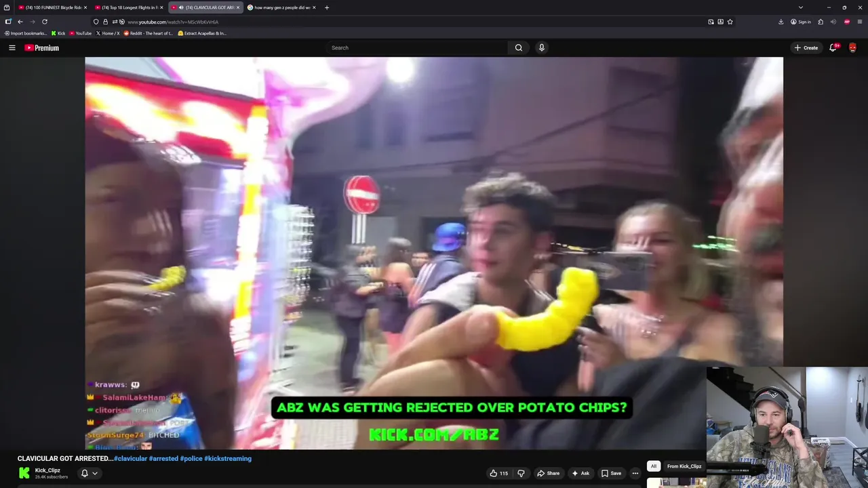Bookmark this page with the star
Screen dimensions: 868x488
[730, 22]
